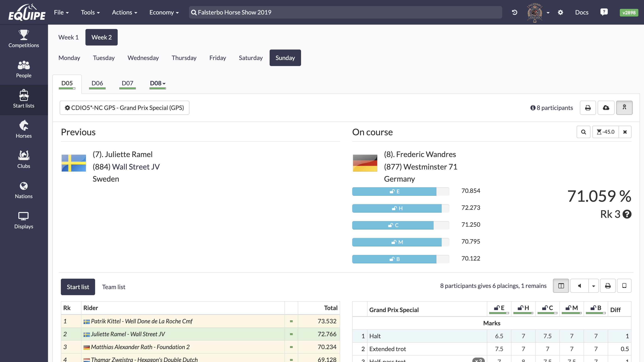Viewport: 644px width, 362px height.
Task: Select Sunday day filter
Action: coord(285,57)
